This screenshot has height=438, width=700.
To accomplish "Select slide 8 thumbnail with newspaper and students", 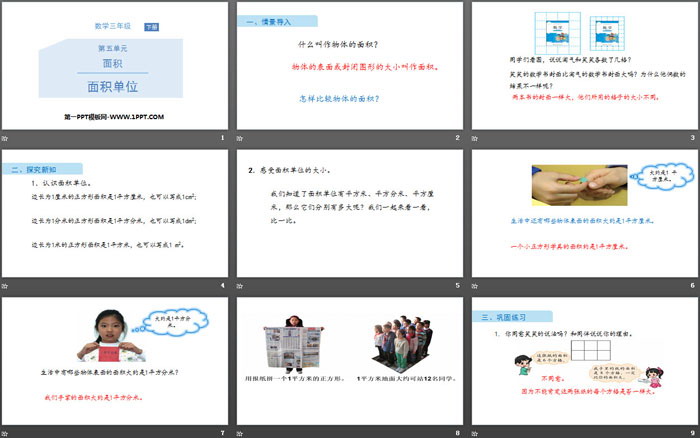I will (350, 361).
